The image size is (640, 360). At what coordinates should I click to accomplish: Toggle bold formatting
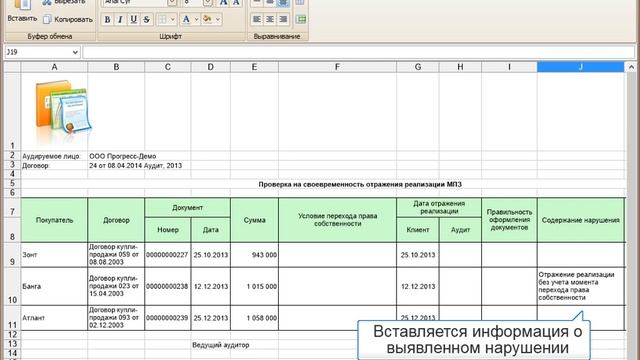pyautogui.click(x=107, y=19)
